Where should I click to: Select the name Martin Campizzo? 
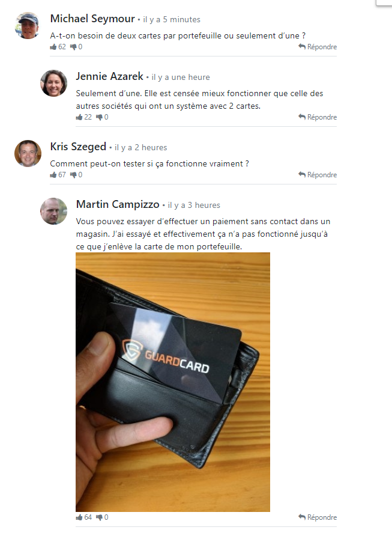pyautogui.click(x=118, y=204)
